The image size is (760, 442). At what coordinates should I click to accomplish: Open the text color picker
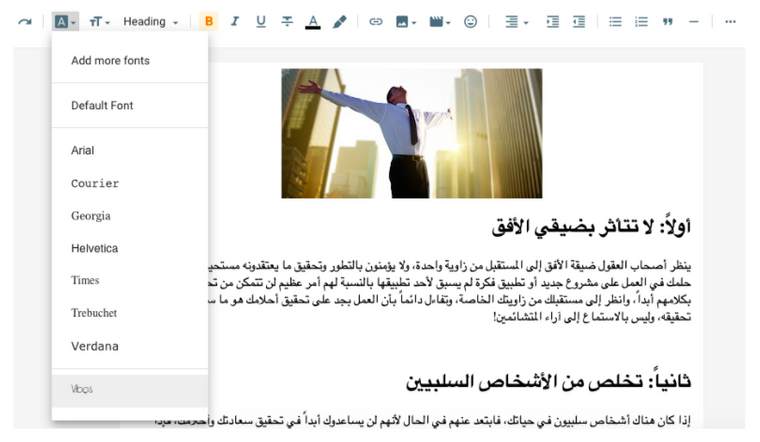(x=313, y=22)
